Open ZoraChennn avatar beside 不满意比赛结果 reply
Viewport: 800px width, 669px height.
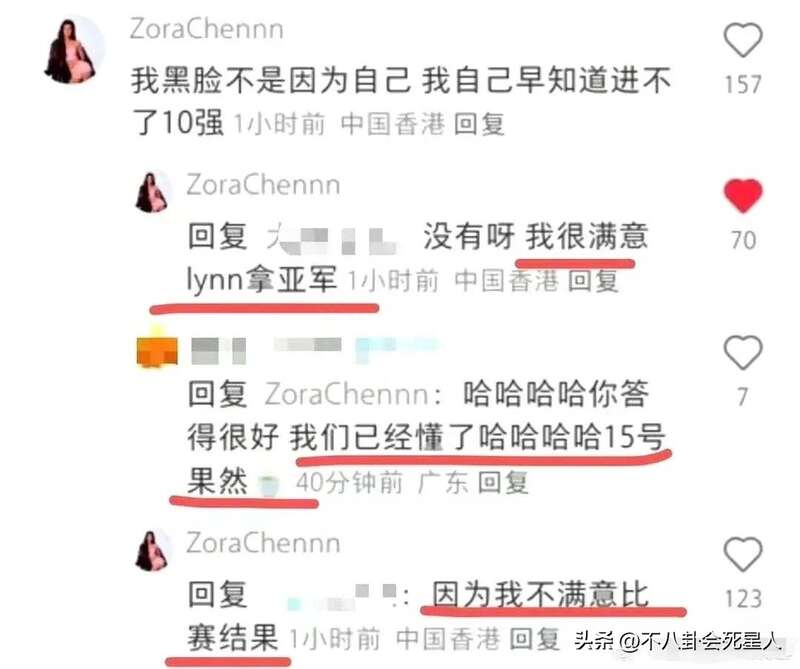153,551
